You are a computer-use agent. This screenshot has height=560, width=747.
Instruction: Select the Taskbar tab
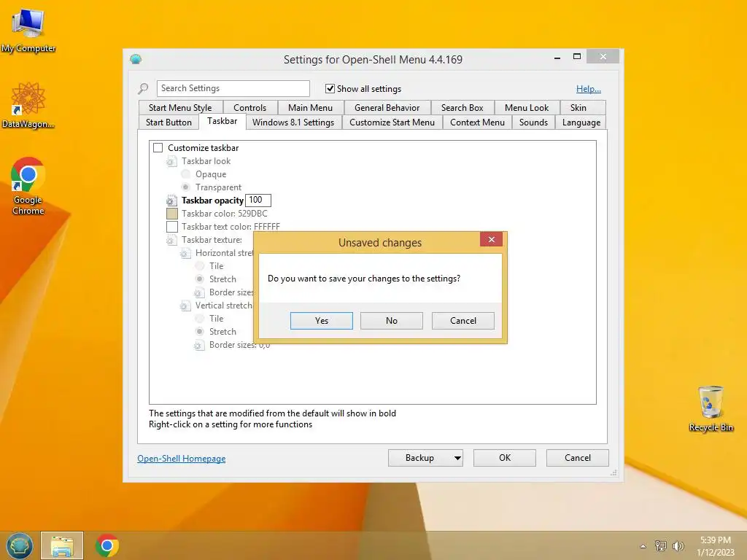point(222,121)
